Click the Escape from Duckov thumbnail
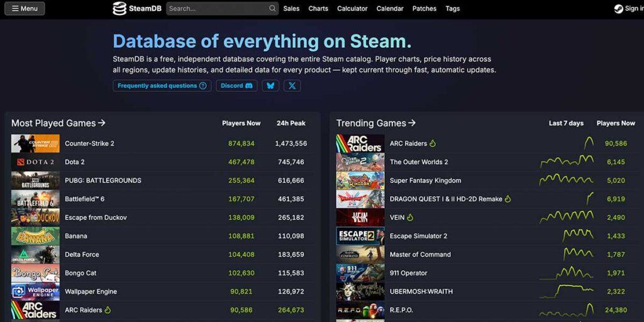This screenshot has height=322, width=644. pos(35,218)
